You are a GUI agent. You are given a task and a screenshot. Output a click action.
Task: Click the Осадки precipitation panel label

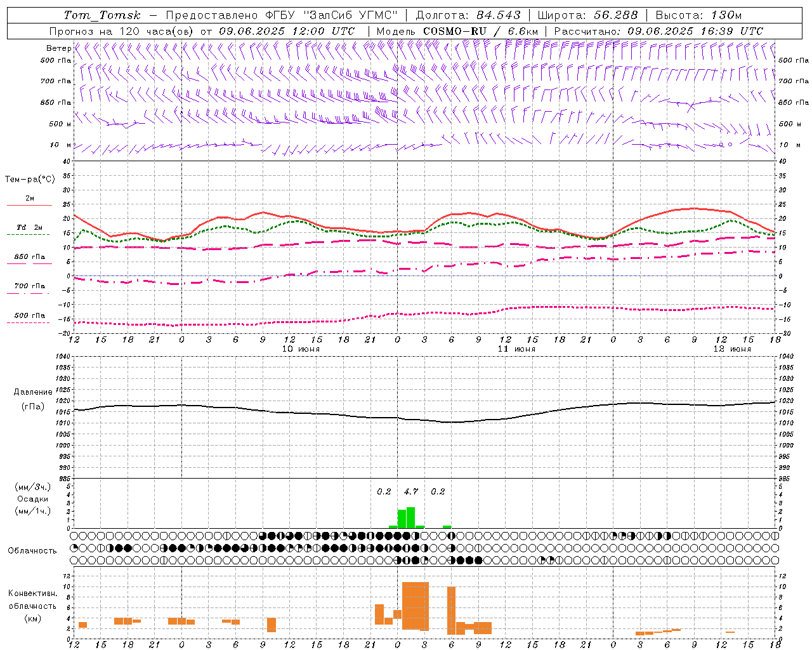(33, 499)
